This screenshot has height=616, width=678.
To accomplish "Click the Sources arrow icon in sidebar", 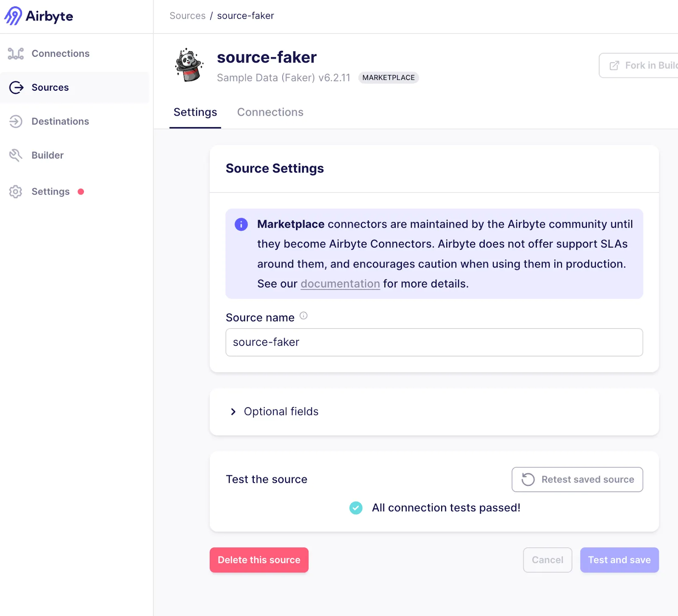I will [16, 87].
